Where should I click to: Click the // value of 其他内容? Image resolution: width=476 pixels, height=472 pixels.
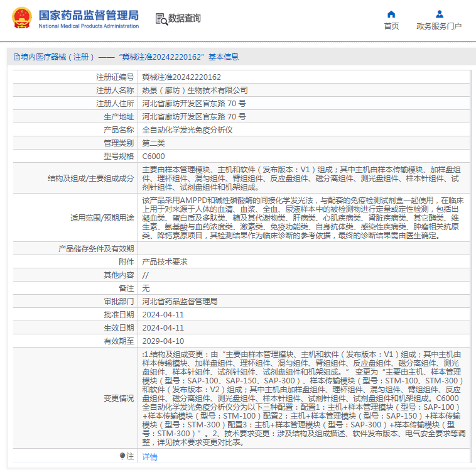(146, 275)
